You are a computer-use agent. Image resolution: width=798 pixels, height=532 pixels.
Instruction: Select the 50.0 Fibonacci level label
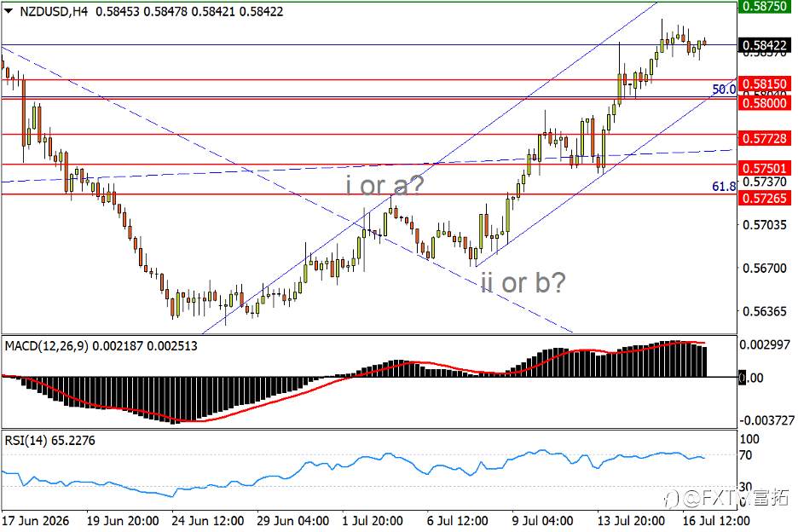[724, 90]
